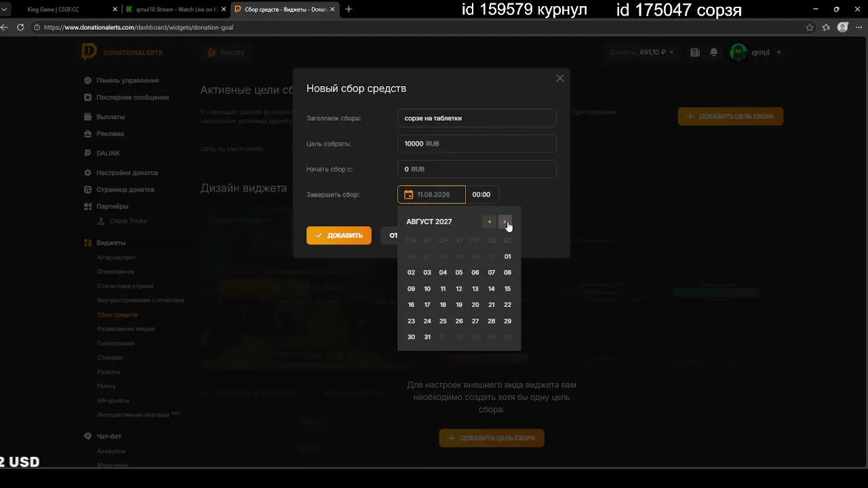Go to previous month in calendar
The height and width of the screenshot is (488, 868).
click(x=489, y=222)
